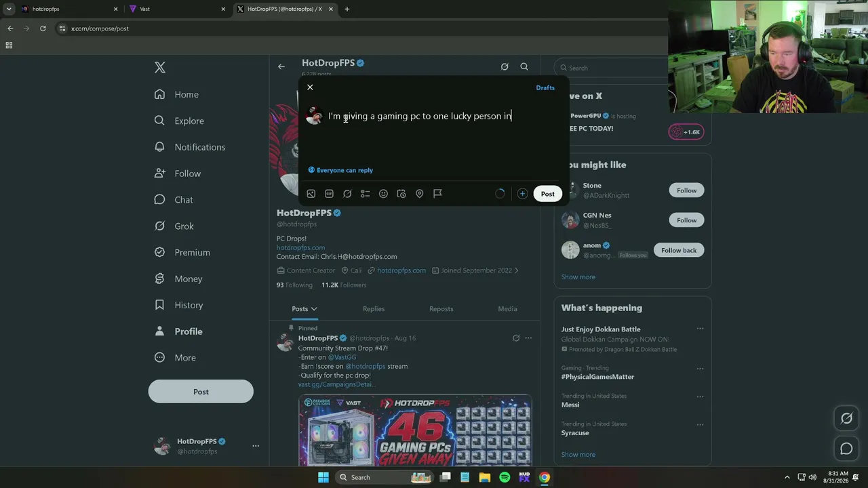Open Drafts in the composer
The width and height of the screenshot is (868, 488).
(545, 87)
